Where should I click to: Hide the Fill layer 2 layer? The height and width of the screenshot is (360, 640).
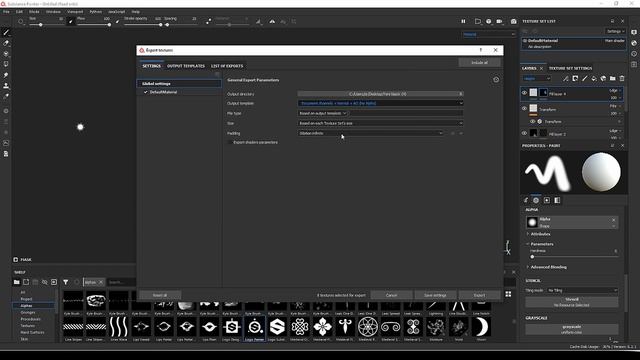[x=524, y=133]
